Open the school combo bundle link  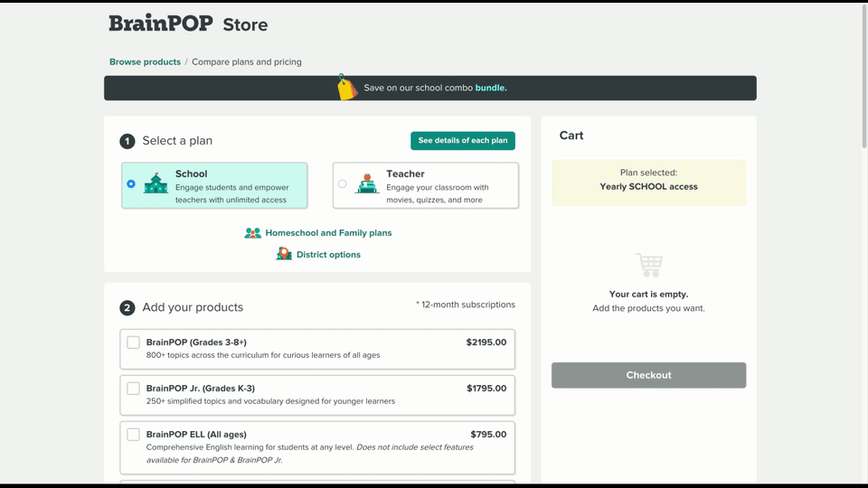click(490, 88)
